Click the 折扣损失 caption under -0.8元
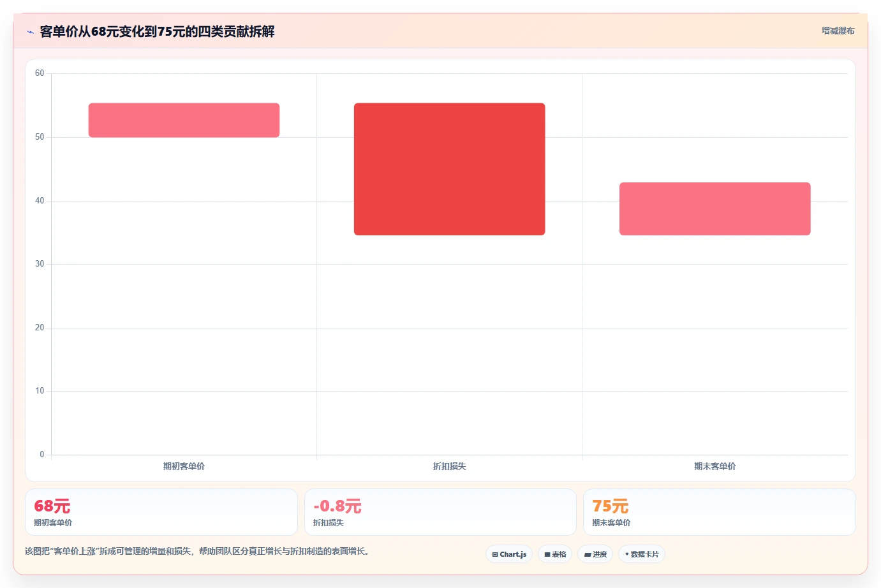 329,522
